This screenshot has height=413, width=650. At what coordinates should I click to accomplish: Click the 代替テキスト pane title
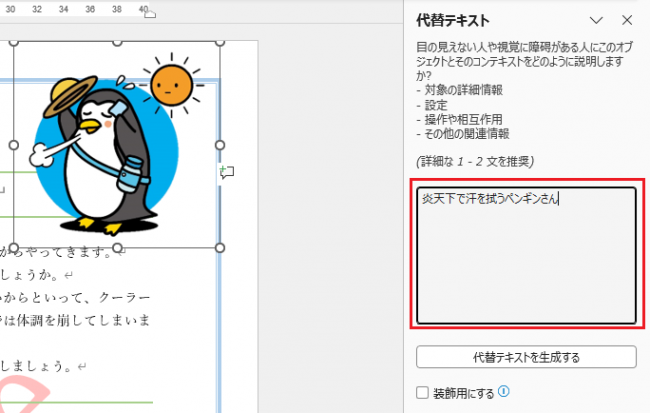tap(453, 20)
